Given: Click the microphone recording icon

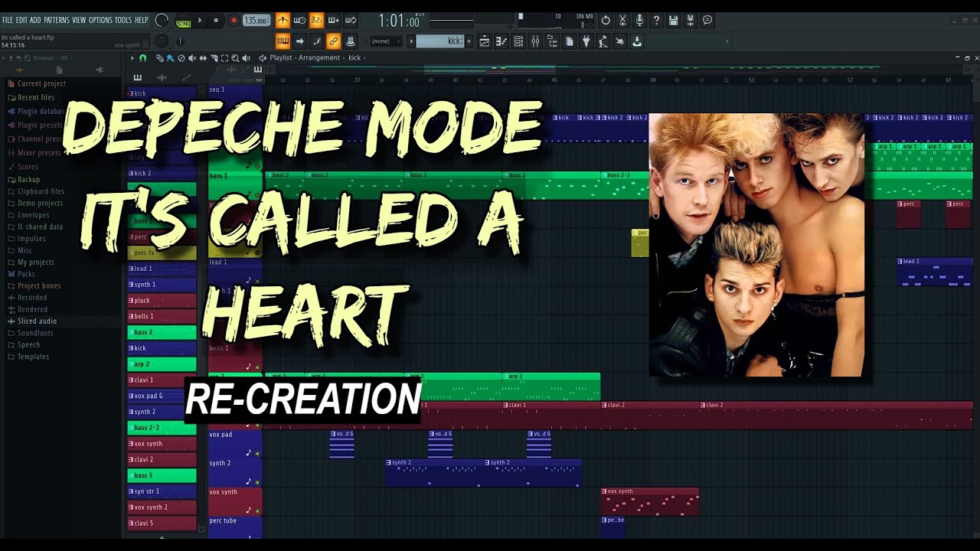Looking at the screenshot, I should (x=639, y=21).
